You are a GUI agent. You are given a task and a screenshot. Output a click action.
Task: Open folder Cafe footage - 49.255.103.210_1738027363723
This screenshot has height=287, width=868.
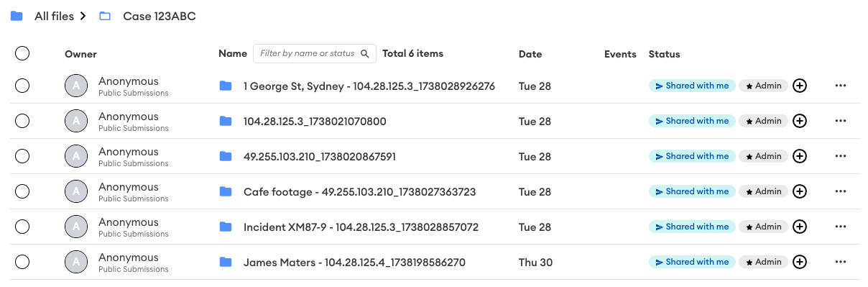pos(359,192)
